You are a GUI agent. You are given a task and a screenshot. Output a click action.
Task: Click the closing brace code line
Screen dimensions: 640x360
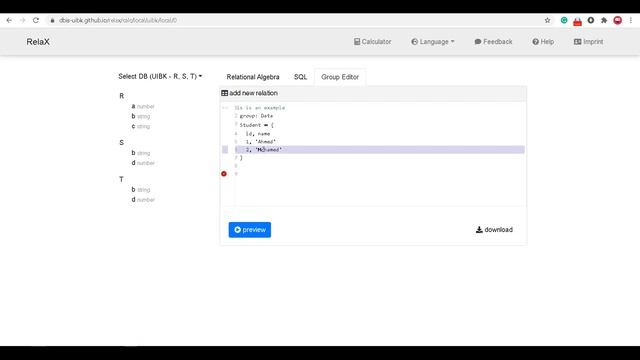[241, 158]
